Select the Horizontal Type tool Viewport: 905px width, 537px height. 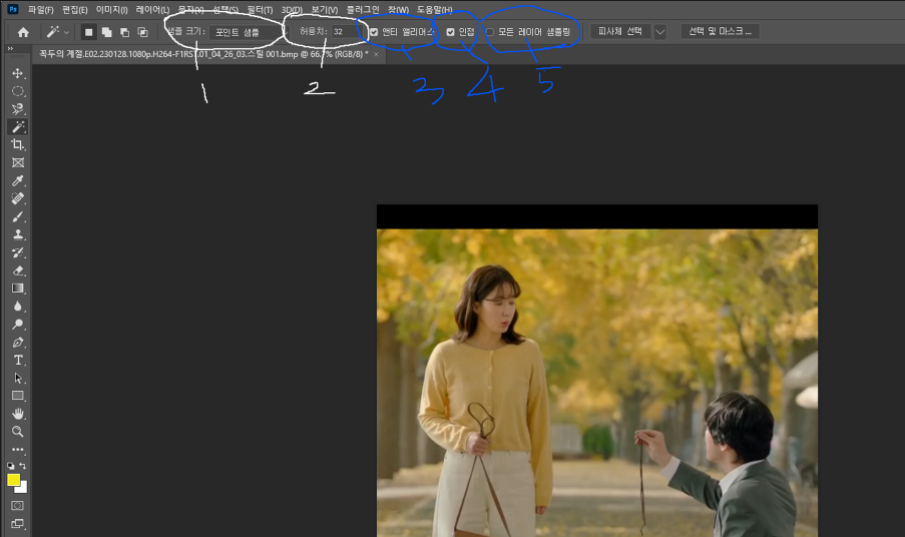[18, 360]
